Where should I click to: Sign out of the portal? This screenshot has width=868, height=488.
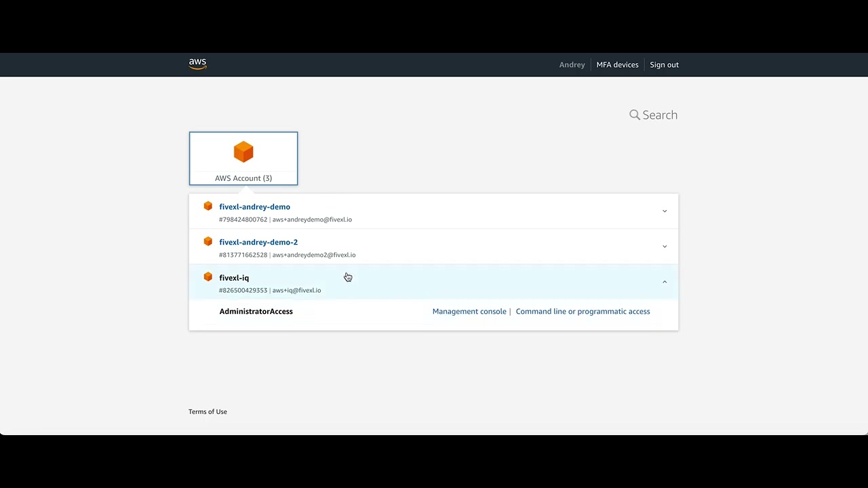tap(664, 64)
